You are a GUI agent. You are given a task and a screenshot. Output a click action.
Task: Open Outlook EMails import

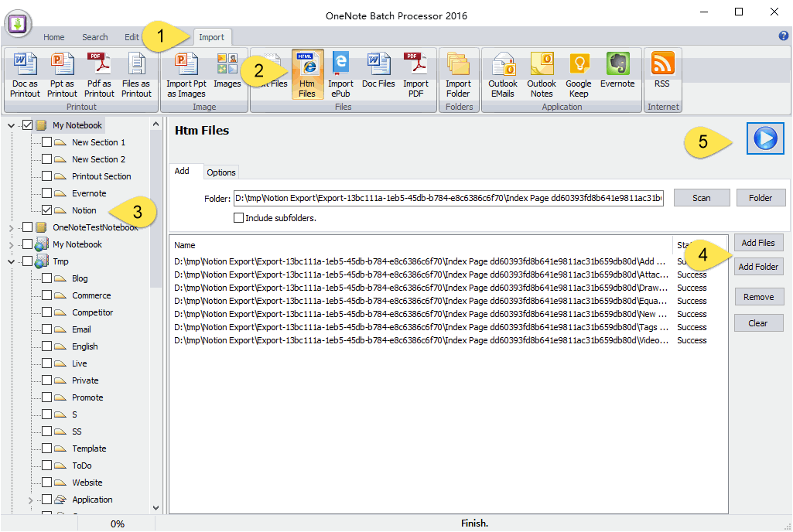pyautogui.click(x=503, y=75)
